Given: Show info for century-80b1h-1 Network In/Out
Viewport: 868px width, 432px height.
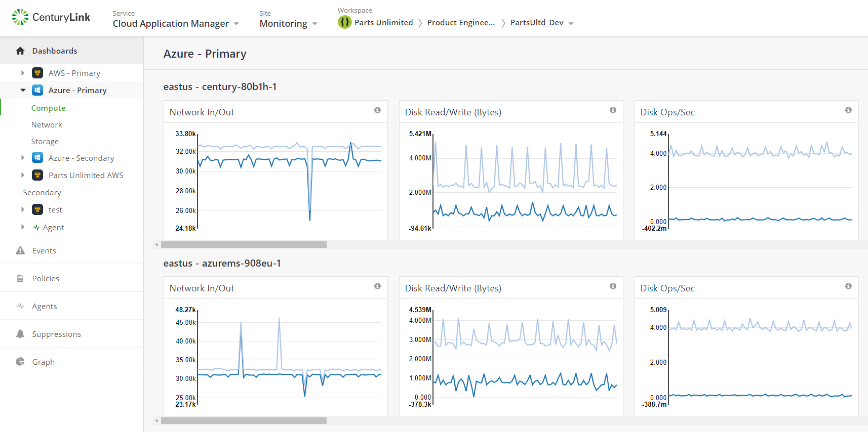Looking at the screenshot, I should (377, 110).
